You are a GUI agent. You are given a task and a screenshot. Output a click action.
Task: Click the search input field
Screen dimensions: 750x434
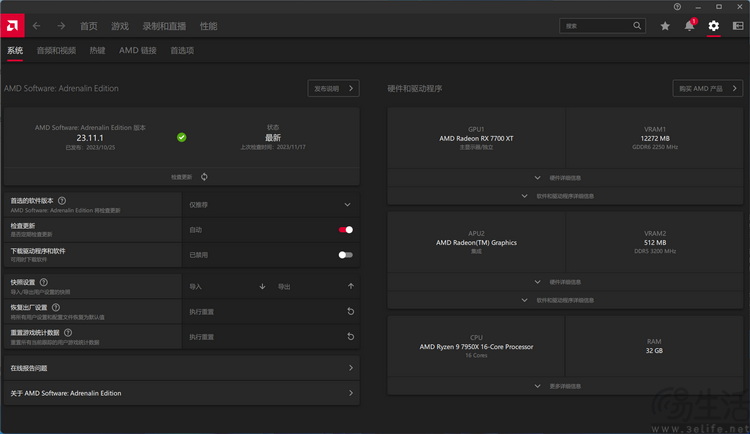click(598, 26)
